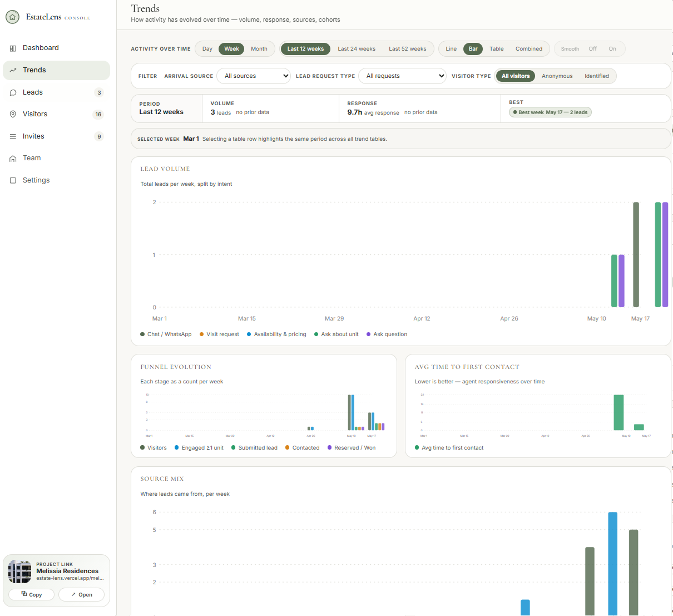Click the Trends line-chart sidebar icon
The width and height of the screenshot is (673, 616).
[x=13, y=70]
